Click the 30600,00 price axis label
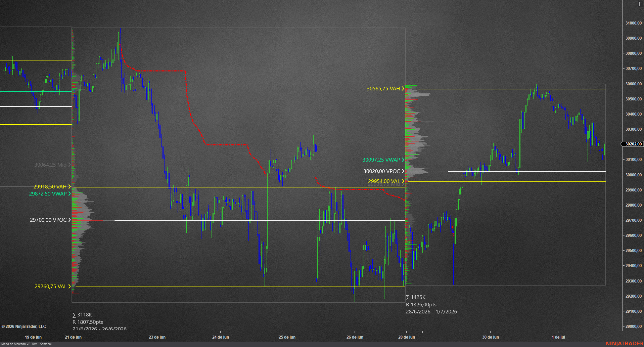This screenshot has width=644, height=347. [634, 84]
